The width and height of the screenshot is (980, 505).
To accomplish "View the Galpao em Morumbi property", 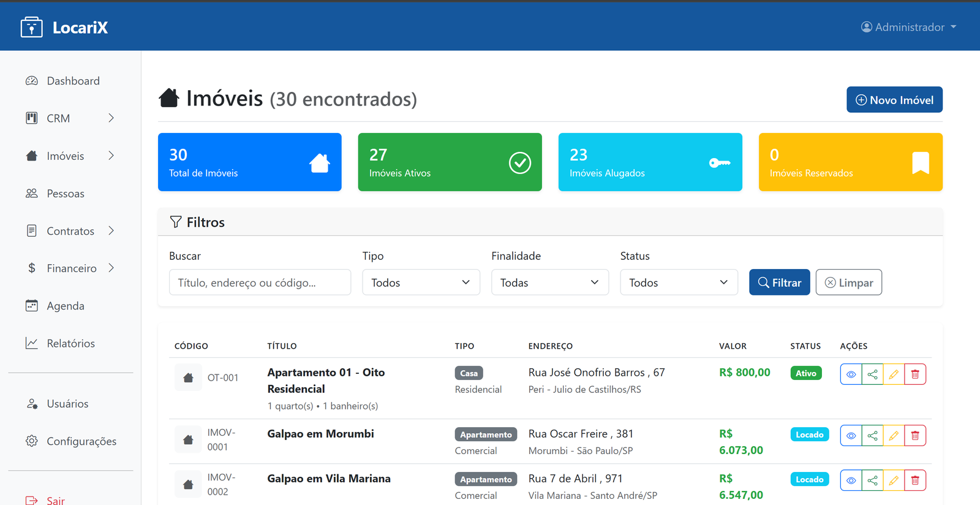I will 851,436.
